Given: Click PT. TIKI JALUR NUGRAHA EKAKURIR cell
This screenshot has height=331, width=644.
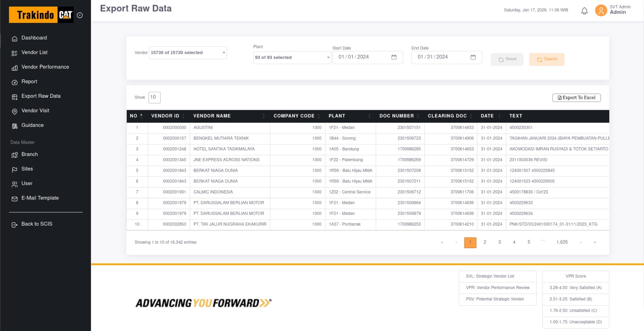Looking at the screenshot, I should click(230, 224).
